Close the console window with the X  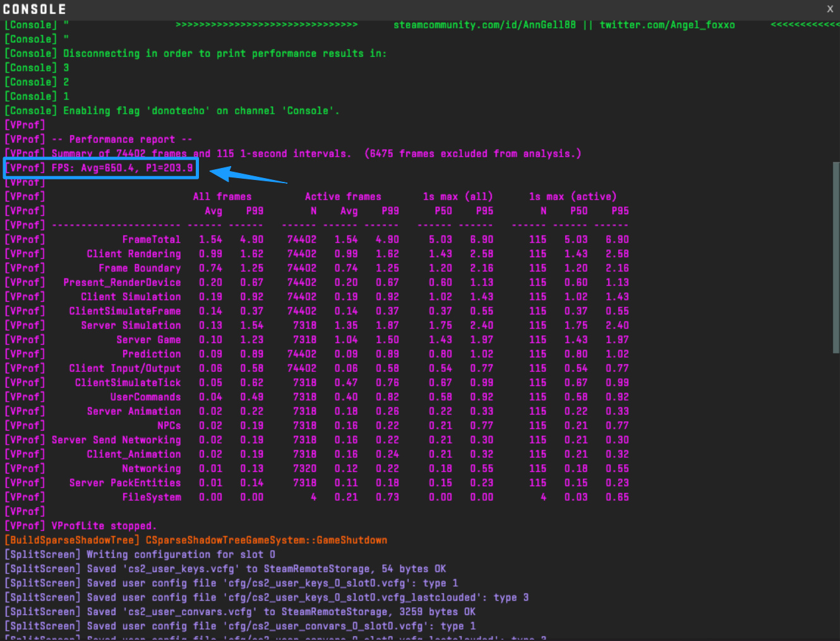coord(830,9)
